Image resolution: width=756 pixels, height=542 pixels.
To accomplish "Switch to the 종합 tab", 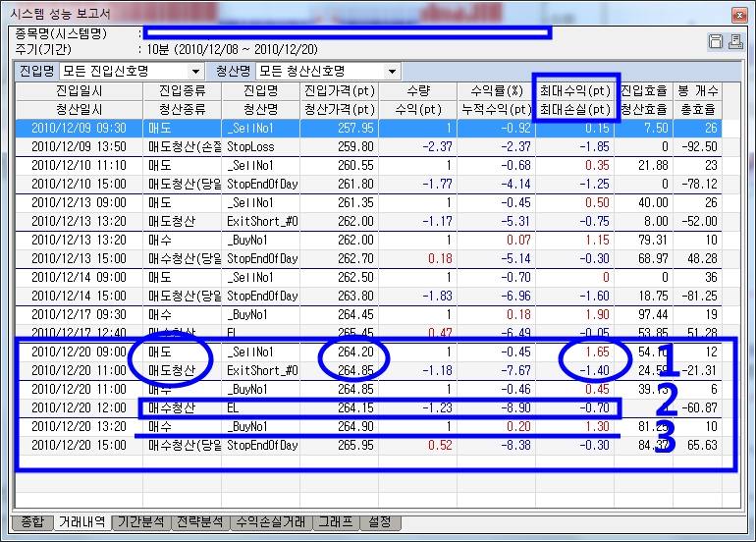I will (32, 522).
